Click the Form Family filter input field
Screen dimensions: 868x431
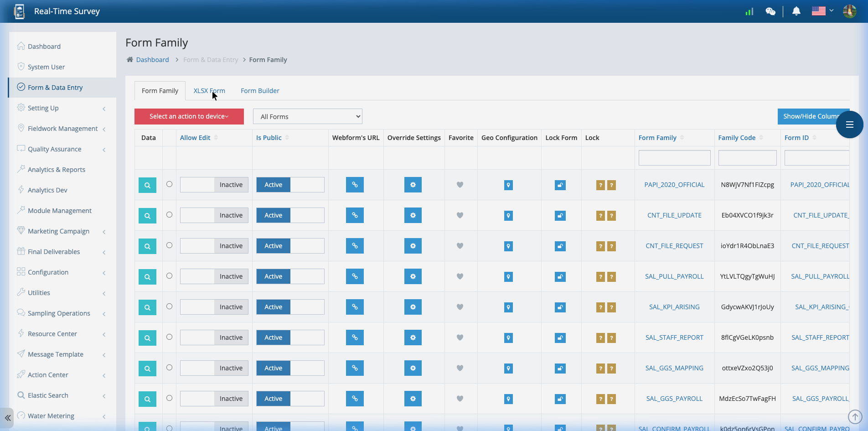tap(674, 157)
